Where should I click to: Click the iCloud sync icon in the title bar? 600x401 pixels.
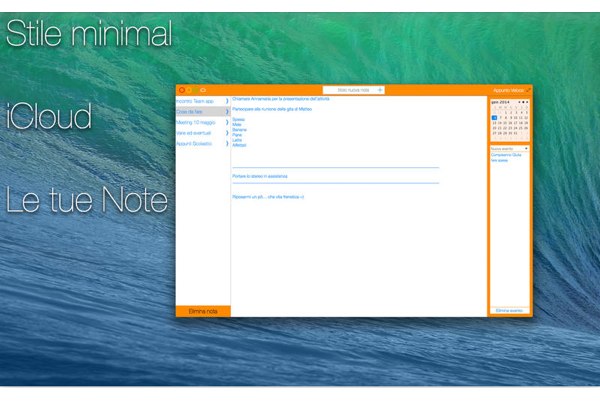point(203,90)
